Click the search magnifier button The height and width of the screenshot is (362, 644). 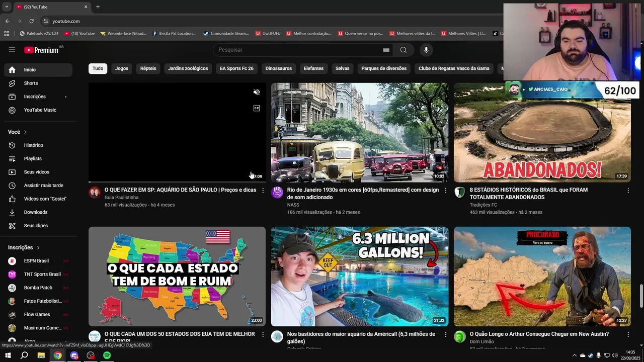(404, 50)
